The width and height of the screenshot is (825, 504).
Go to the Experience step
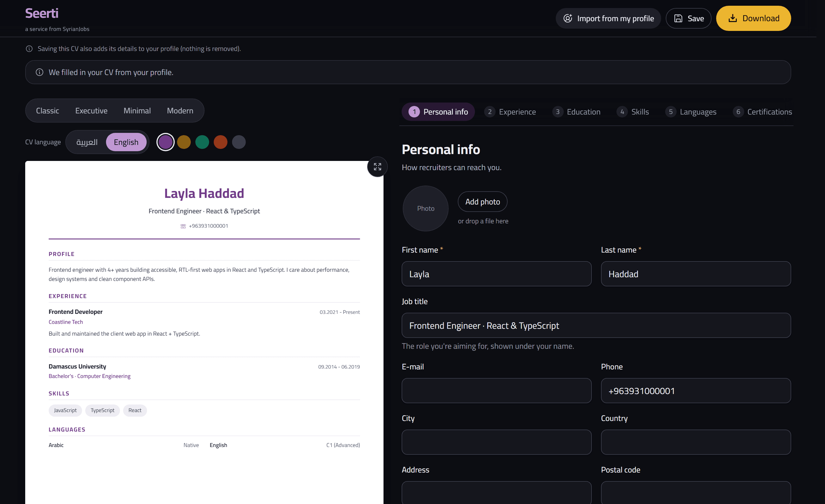(x=510, y=112)
